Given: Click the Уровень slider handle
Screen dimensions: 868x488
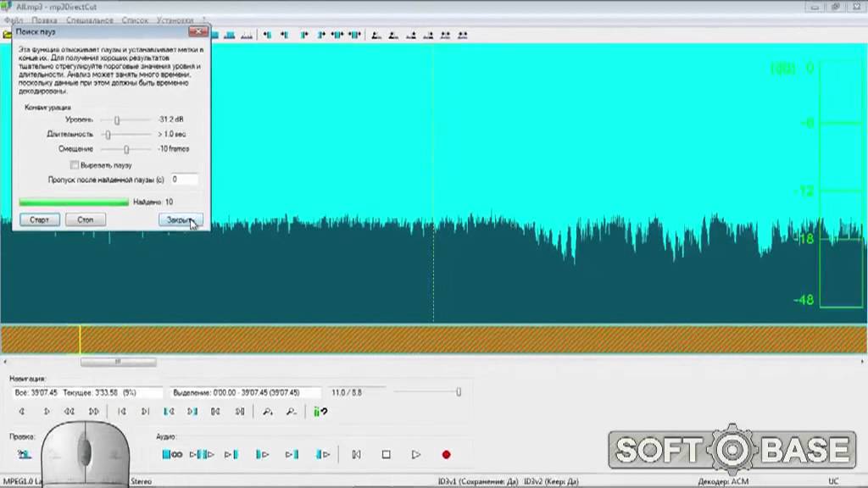Looking at the screenshot, I should tap(117, 120).
